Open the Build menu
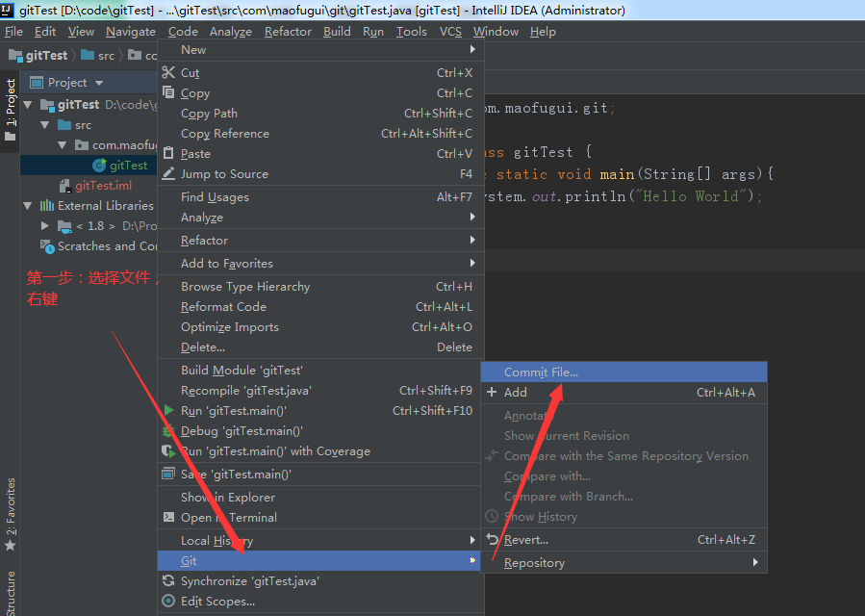 pos(337,32)
